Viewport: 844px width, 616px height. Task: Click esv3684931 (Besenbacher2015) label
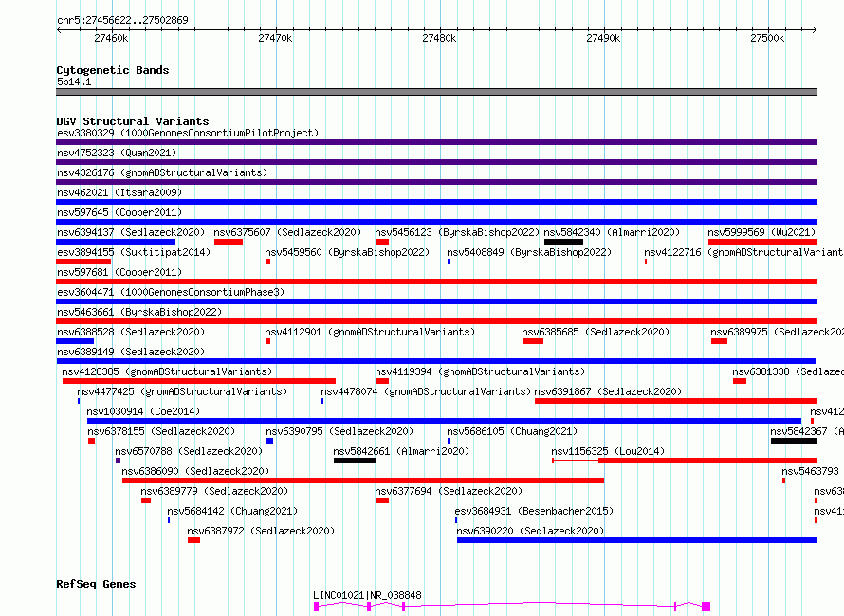tap(534, 511)
